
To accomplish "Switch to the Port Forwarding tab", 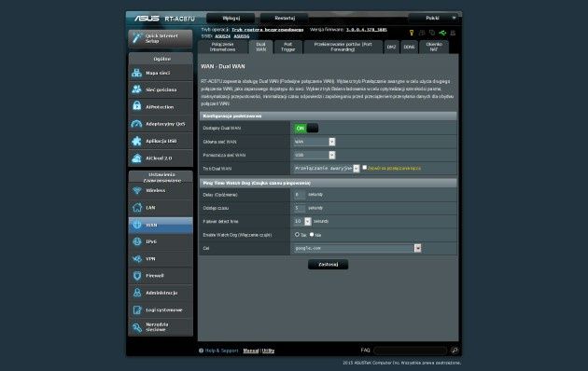I will [343, 47].
